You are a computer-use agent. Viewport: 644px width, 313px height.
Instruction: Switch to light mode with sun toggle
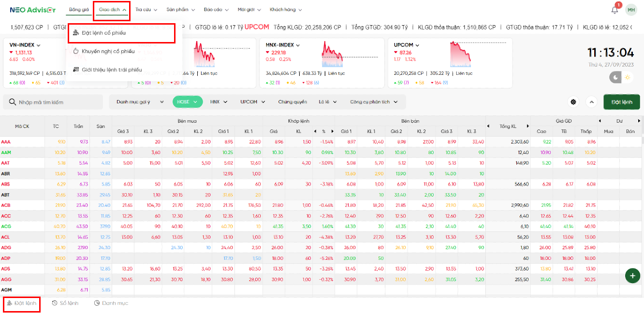(627, 77)
